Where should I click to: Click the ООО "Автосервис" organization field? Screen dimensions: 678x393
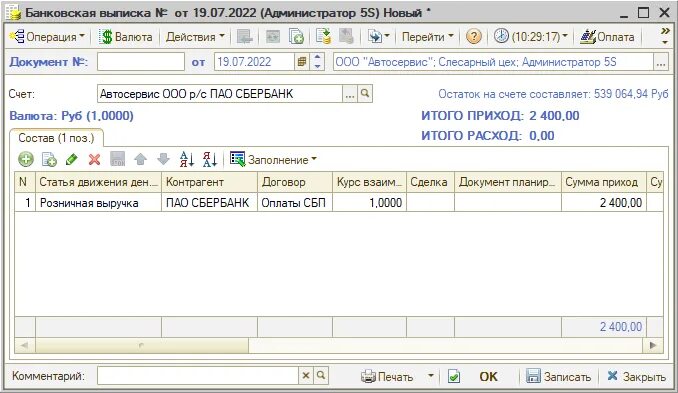tap(493, 62)
